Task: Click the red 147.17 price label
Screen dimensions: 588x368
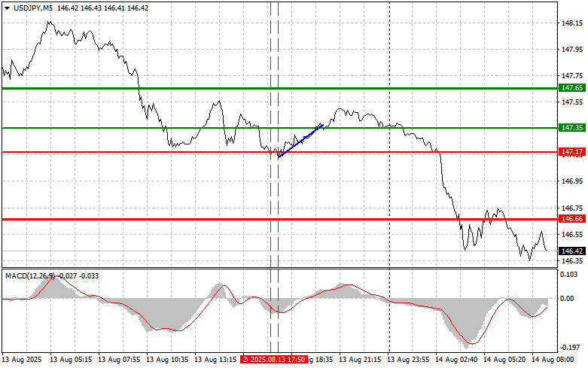Action: click(x=572, y=152)
